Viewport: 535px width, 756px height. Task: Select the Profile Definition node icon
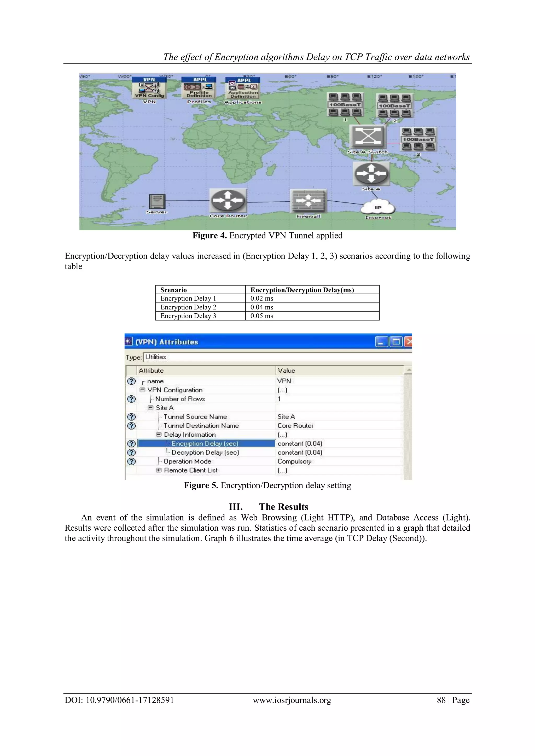point(199,87)
